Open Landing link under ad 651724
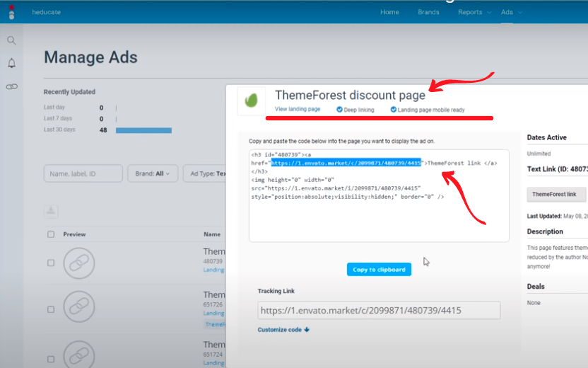 pos(213,363)
